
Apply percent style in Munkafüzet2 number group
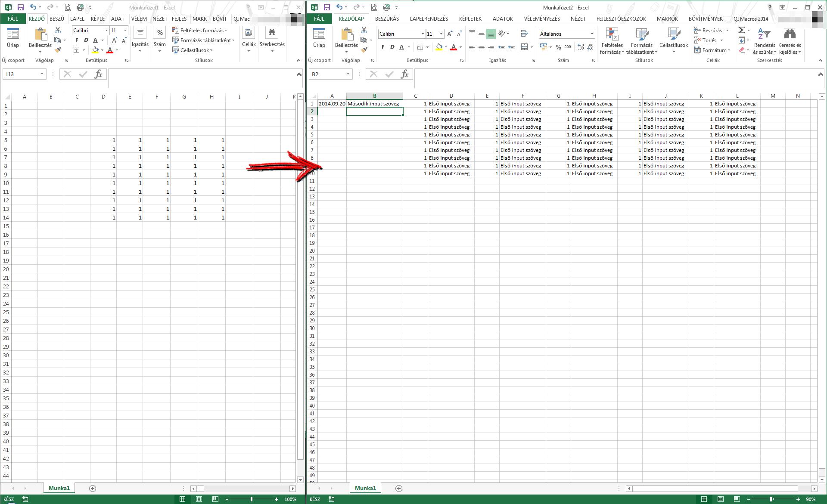(x=558, y=47)
